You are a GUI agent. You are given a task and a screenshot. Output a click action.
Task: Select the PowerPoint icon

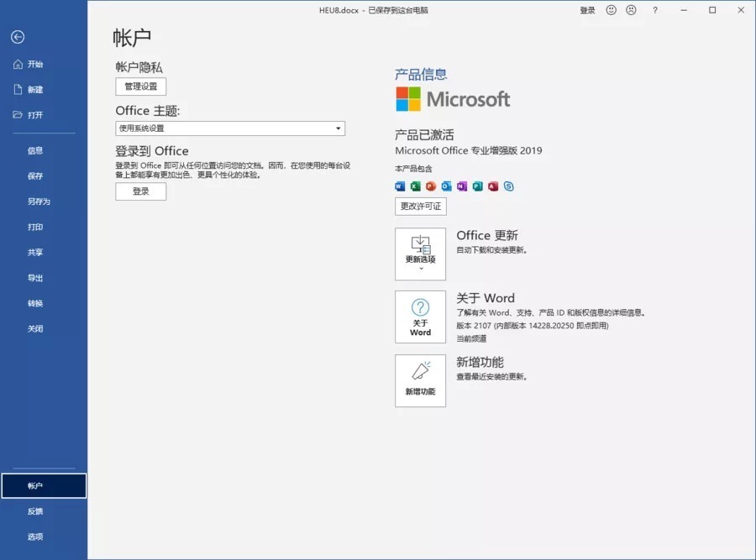(431, 186)
